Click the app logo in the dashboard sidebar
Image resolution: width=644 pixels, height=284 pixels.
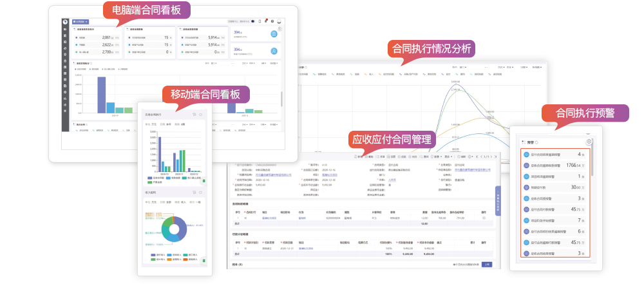(66, 22)
